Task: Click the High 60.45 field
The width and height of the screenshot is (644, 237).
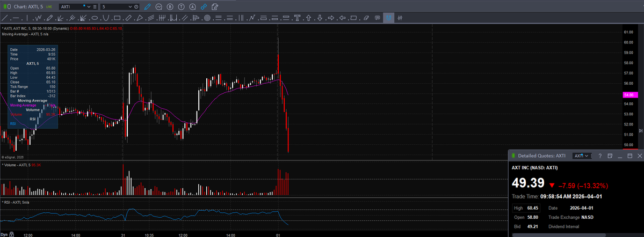Action: (x=526, y=208)
